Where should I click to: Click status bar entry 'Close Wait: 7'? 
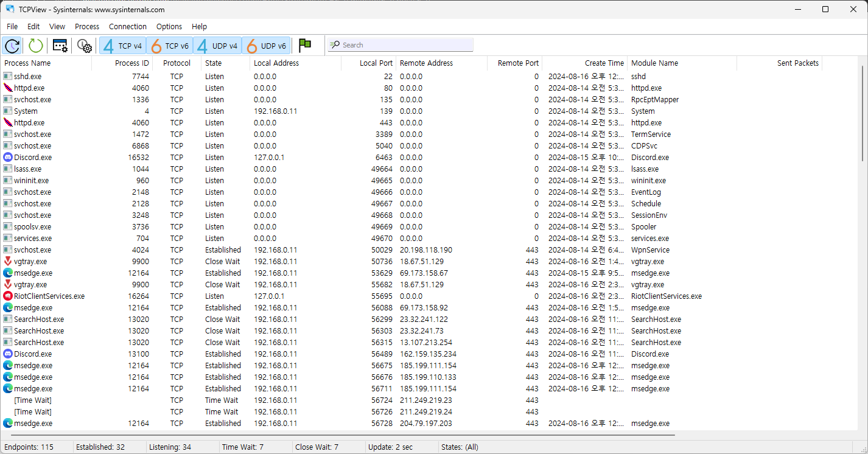[317, 447]
